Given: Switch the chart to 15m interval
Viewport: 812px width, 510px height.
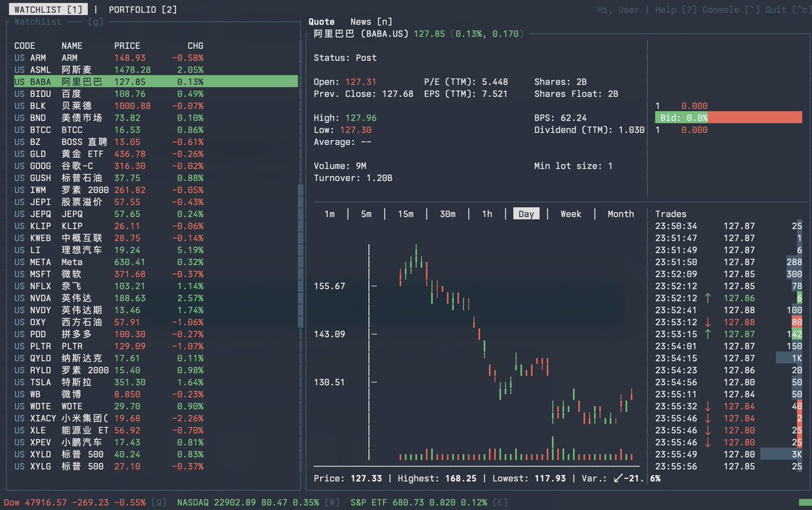Looking at the screenshot, I should pyautogui.click(x=405, y=214).
